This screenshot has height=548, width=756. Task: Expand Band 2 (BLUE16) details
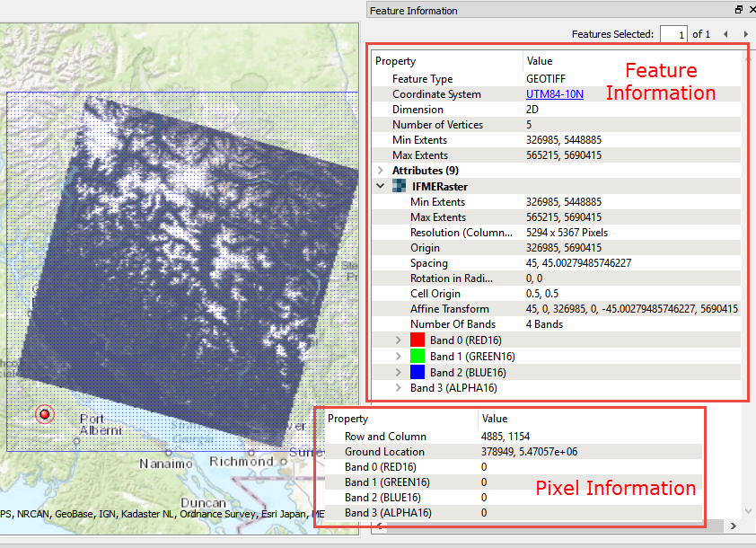coord(399,372)
